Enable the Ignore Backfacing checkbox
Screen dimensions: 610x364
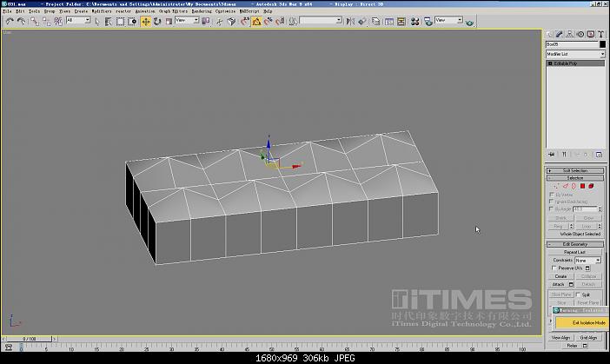pyautogui.click(x=551, y=202)
